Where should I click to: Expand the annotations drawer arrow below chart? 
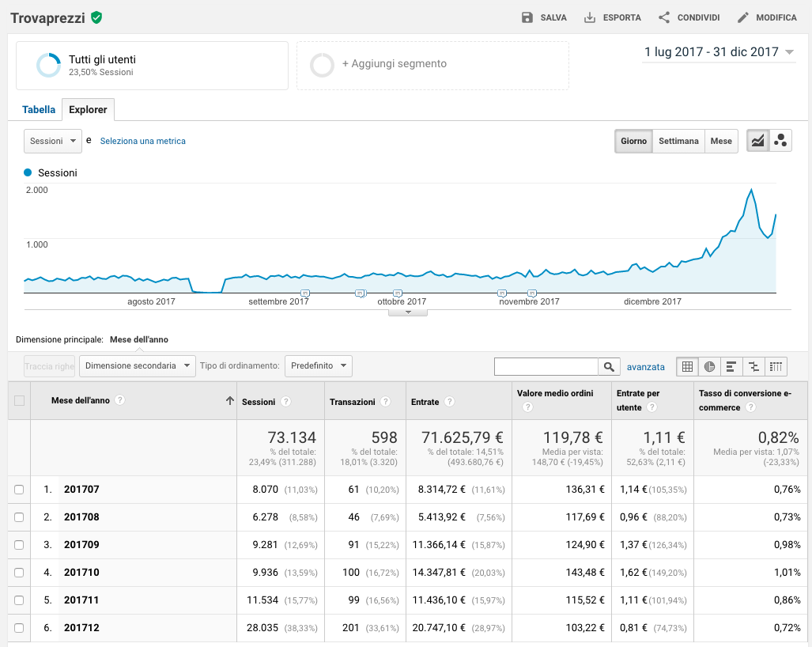[x=408, y=312]
